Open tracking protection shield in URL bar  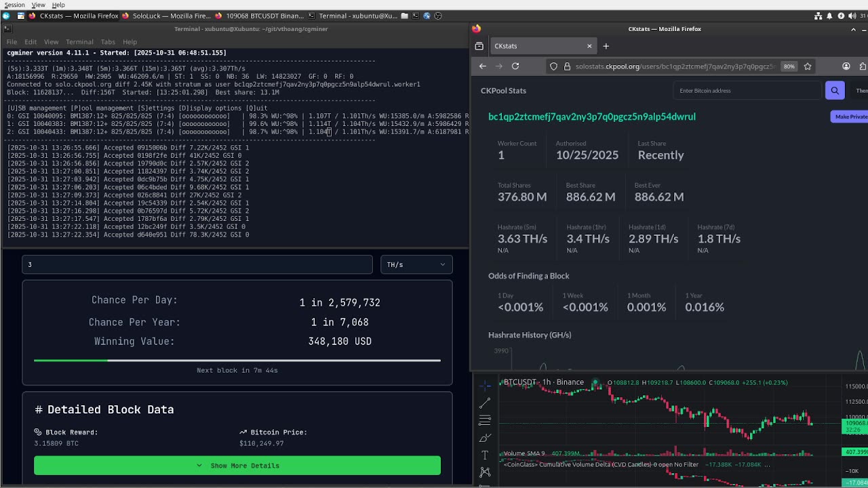point(554,66)
